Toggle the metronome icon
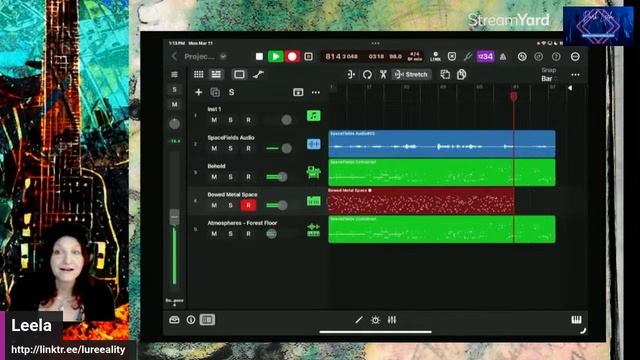 503,57
